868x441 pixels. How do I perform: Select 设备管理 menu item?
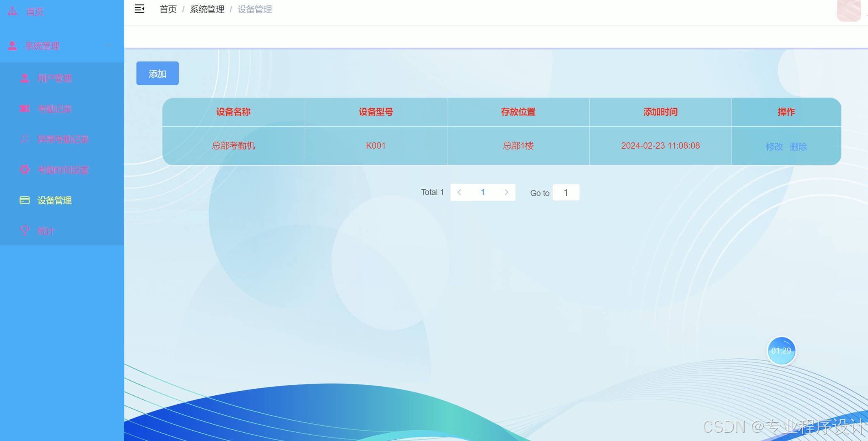[x=62, y=200]
